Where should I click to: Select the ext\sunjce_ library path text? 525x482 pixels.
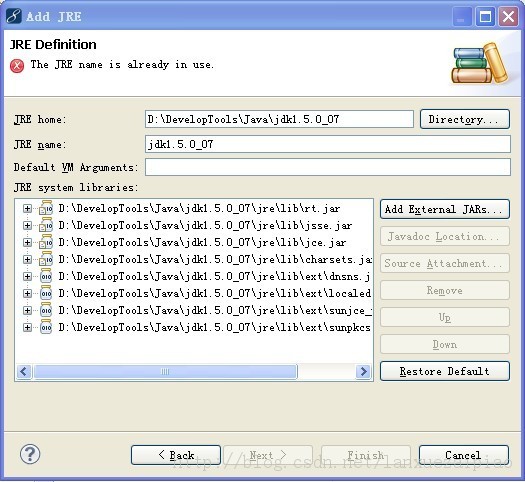215,310
